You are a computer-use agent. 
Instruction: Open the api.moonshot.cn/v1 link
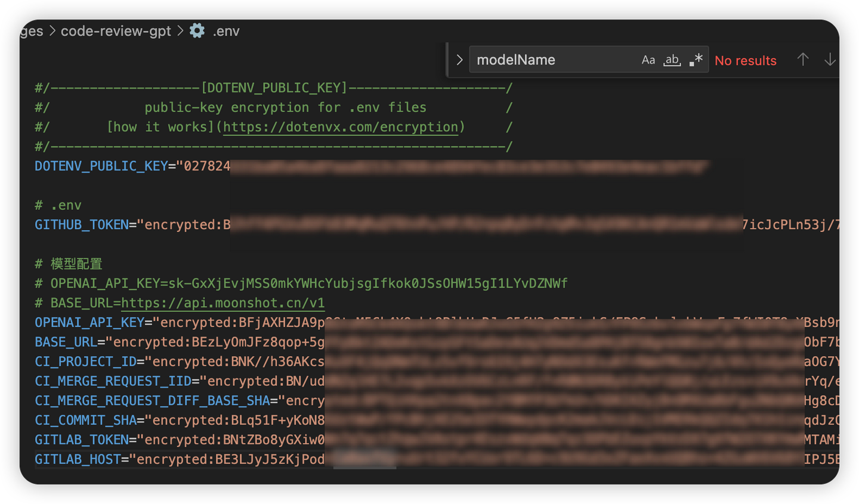(x=223, y=303)
